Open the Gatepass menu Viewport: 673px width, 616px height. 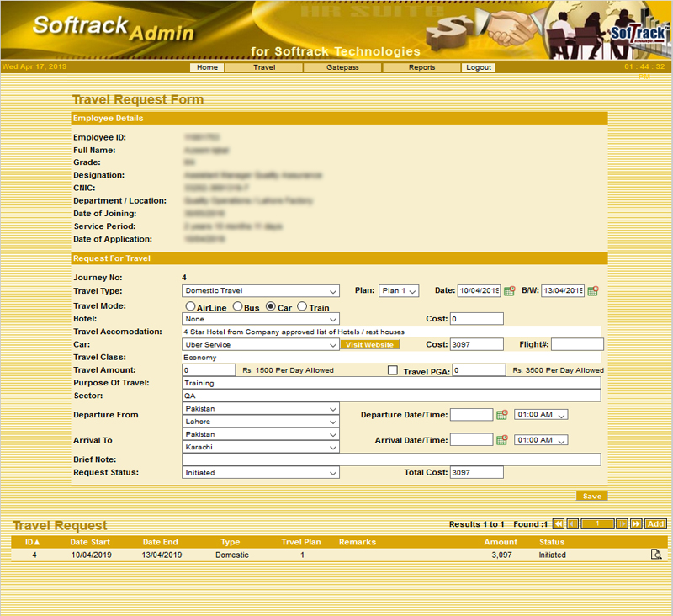(x=343, y=67)
